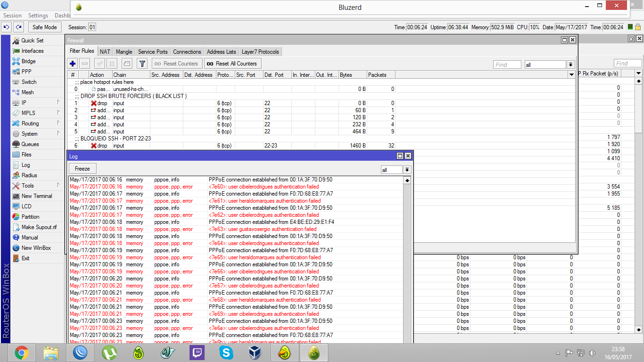Open Quick Set from the sidebar
The height and width of the screenshot is (362, 644).
pyautogui.click(x=32, y=41)
